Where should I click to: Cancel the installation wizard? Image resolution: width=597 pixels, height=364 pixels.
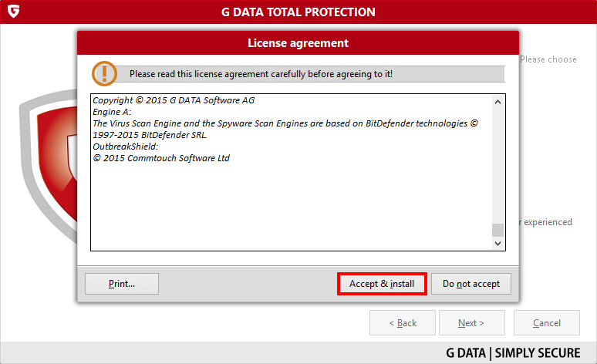point(547,323)
